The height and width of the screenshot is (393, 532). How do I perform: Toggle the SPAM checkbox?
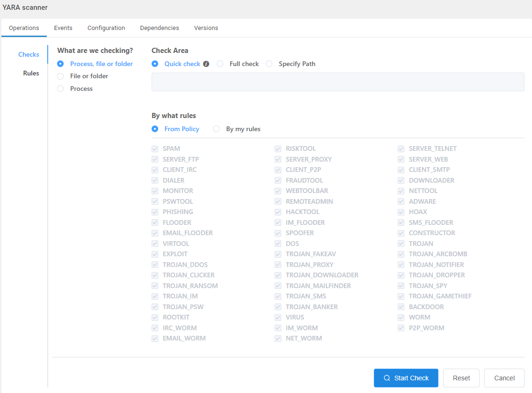click(155, 149)
